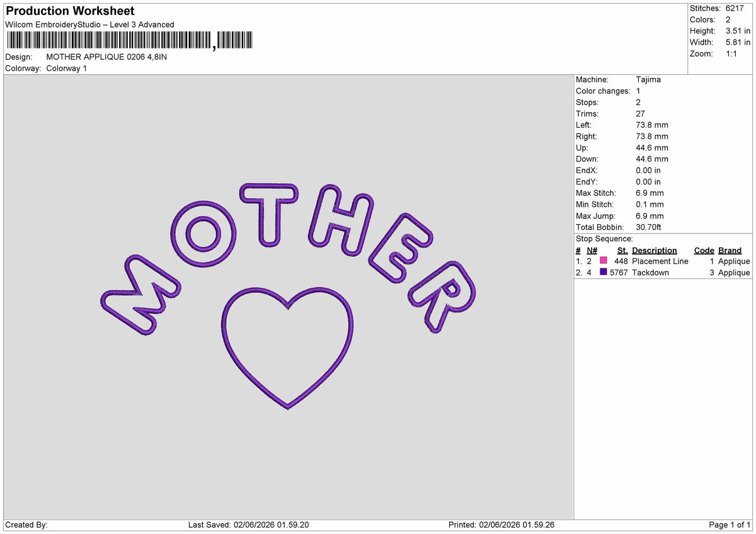Click design name 'MOTHER APPLIQUE 0206 4,8IN'
756x534 pixels.
click(106, 57)
